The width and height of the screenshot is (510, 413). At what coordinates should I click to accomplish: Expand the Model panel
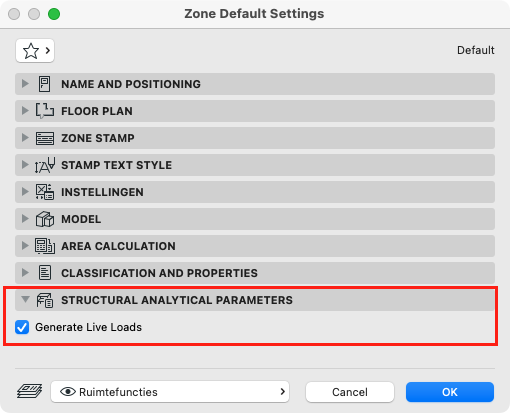[25, 219]
